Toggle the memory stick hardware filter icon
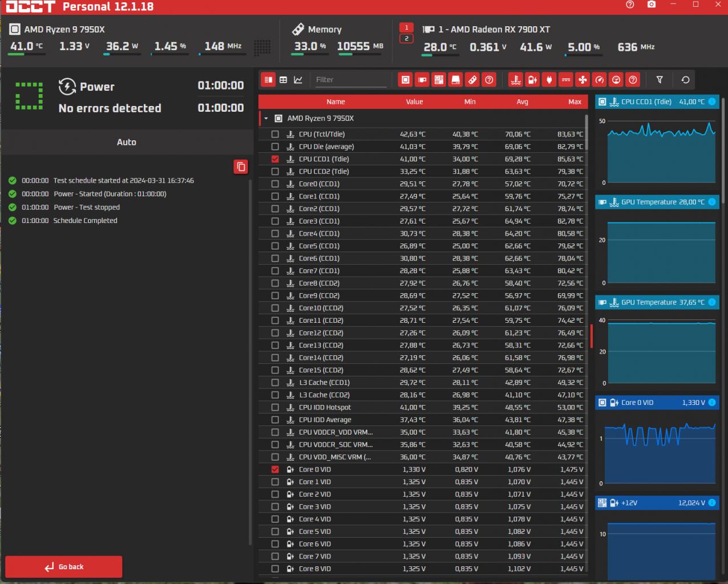 point(472,80)
